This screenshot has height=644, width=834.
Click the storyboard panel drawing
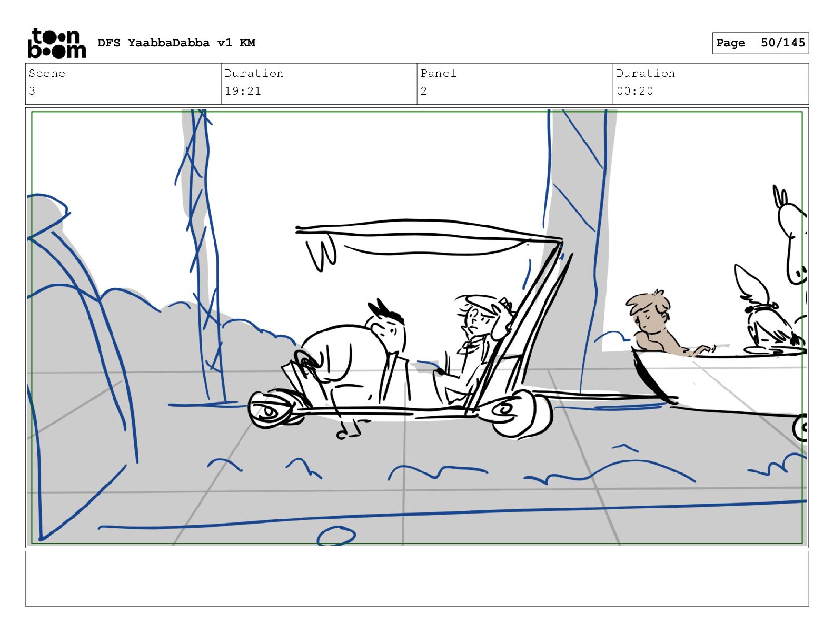417,328
